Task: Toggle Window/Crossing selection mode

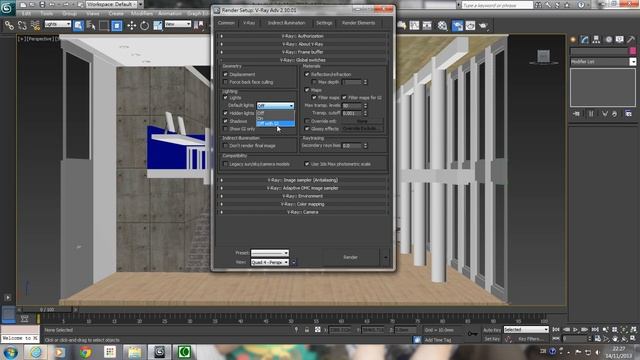Action: coord(117,26)
